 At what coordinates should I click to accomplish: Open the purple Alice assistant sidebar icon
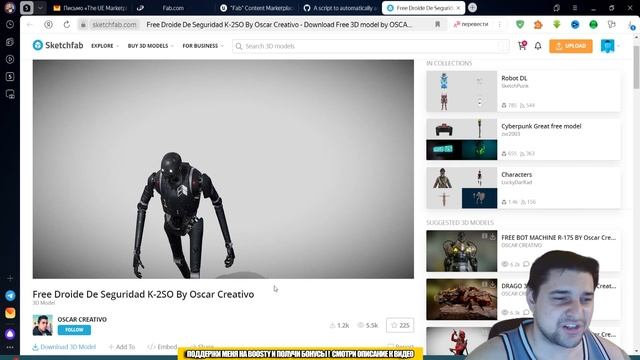(10, 334)
